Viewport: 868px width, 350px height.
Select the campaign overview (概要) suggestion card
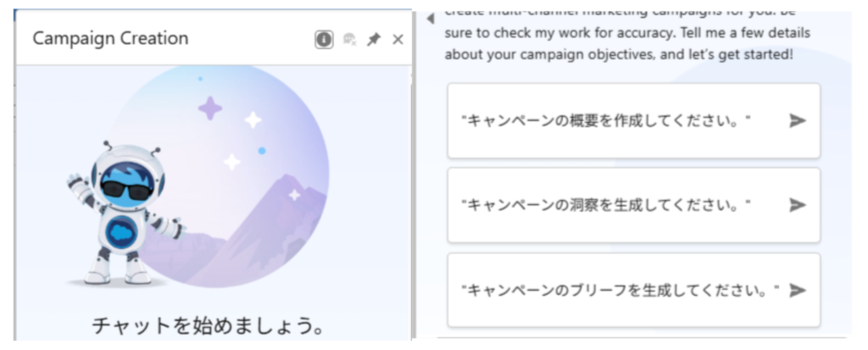pos(634,120)
